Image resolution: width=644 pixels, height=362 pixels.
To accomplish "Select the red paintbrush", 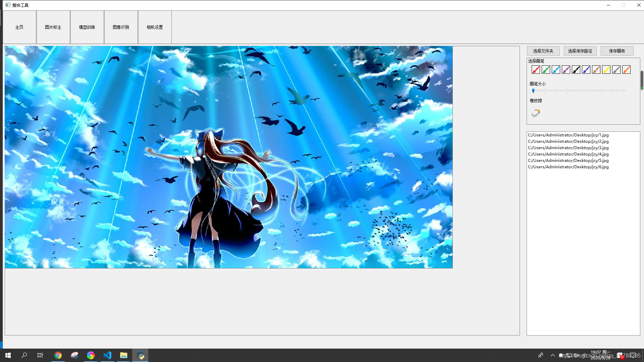I will [x=536, y=70].
